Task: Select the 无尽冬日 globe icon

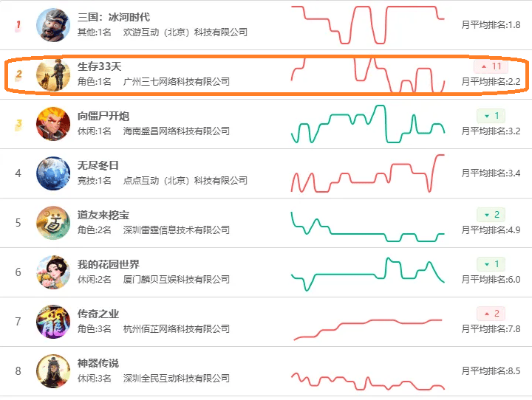Action: 53,173
